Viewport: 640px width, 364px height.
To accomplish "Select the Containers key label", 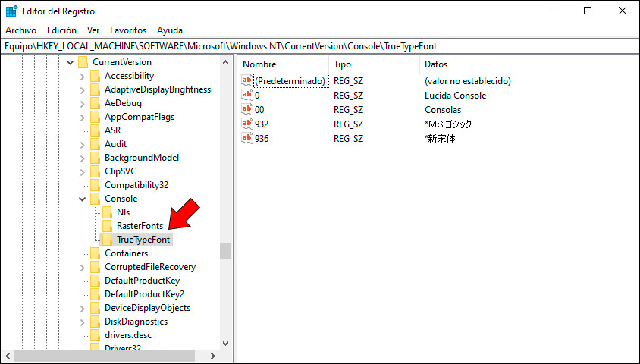I will (126, 253).
